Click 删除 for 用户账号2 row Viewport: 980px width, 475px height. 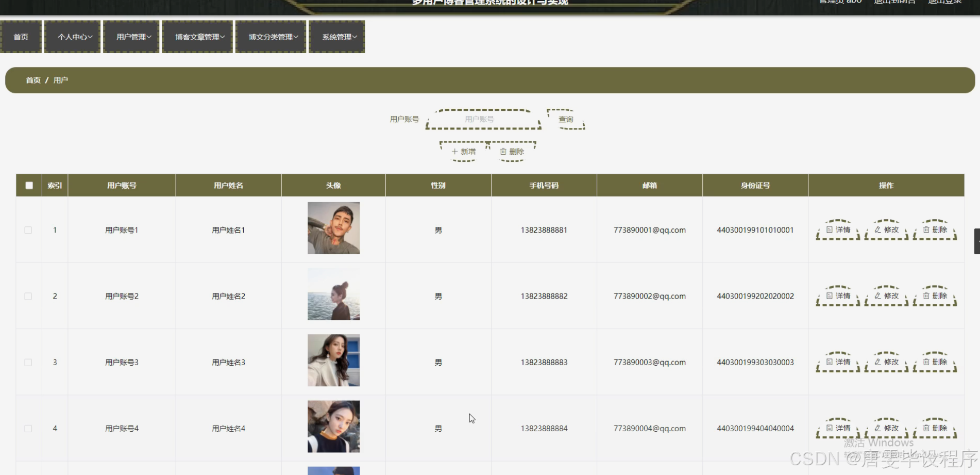(x=935, y=296)
